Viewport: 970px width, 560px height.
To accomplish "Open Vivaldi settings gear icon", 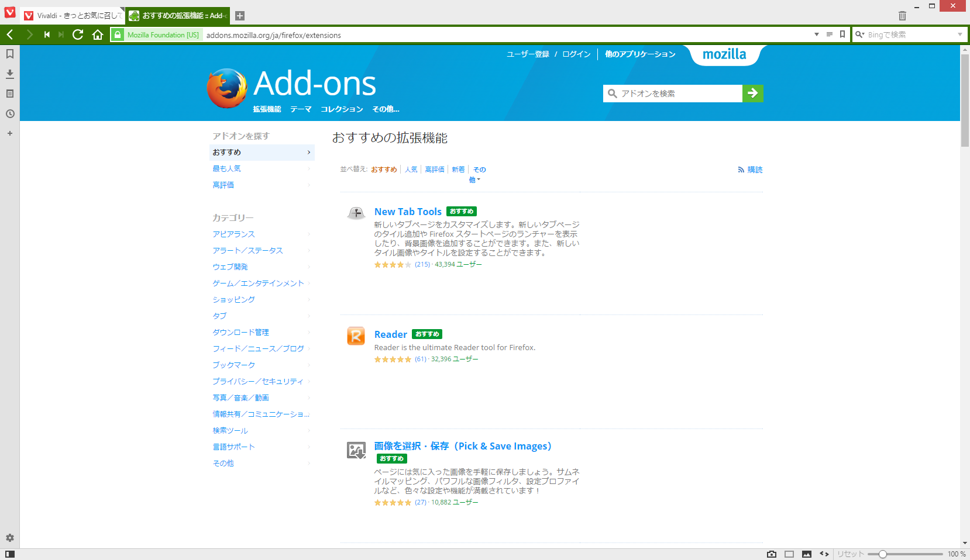I will [x=10, y=538].
